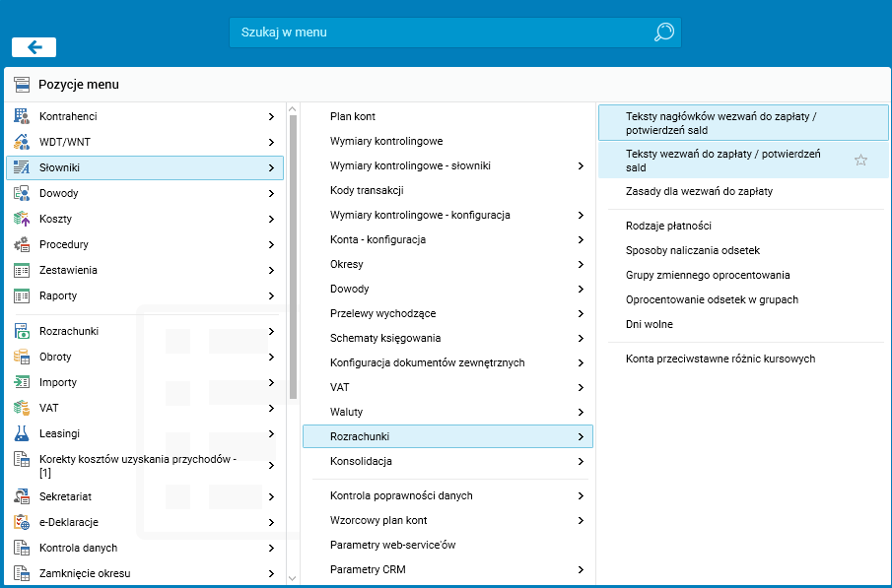Open Dni wolne entry
Screen dimensions: 892x588
(x=649, y=324)
